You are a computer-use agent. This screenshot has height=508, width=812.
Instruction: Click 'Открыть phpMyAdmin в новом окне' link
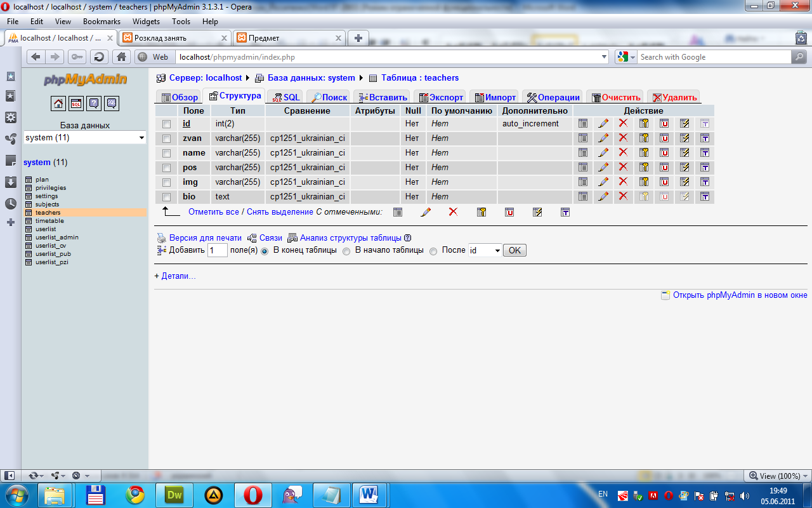[740, 295]
